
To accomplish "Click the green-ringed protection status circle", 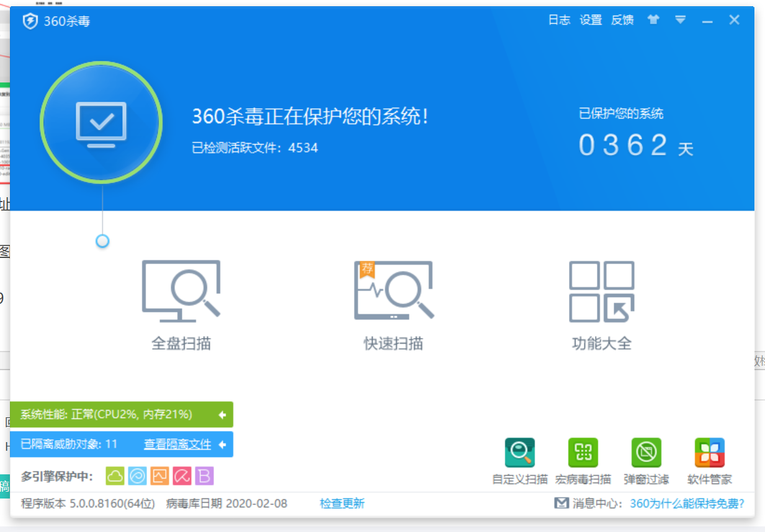I will point(101,122).
